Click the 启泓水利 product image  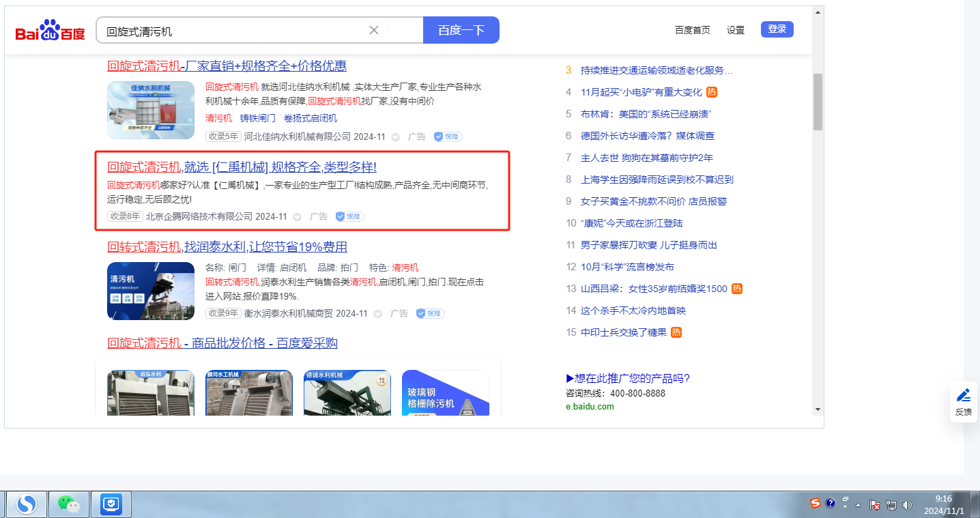tap(151, 392)
